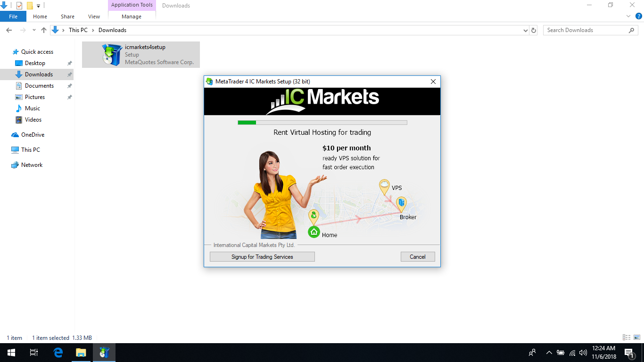Open Videos in navigation pane
The image size is (644, 362).
[x=33, y=120]
